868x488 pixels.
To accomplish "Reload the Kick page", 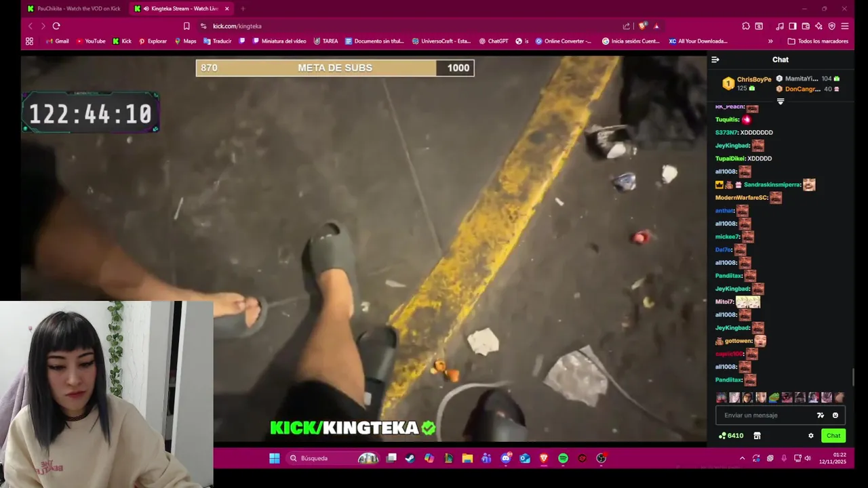I will [56, 26].
